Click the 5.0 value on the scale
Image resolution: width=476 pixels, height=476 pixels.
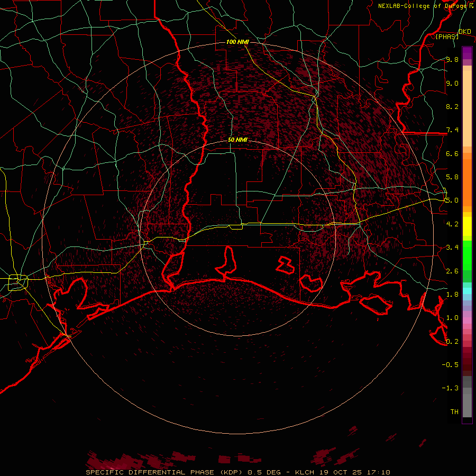pyautogui.click(x=452, y=200)
